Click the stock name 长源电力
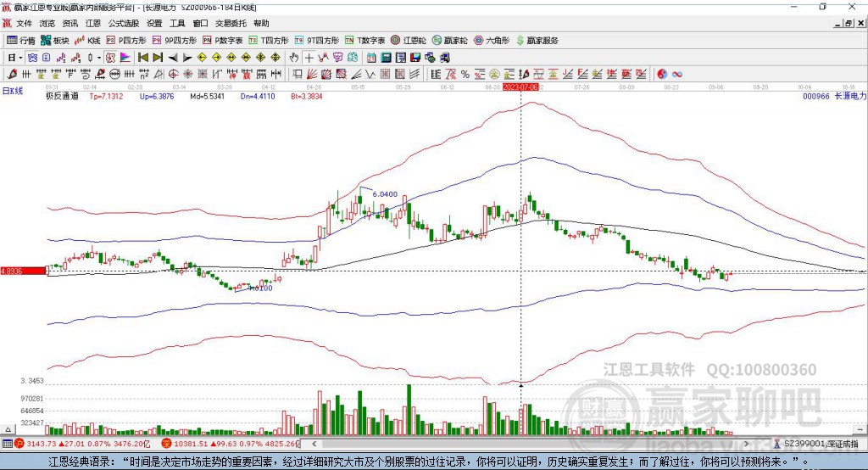 (x=850, y=96)
